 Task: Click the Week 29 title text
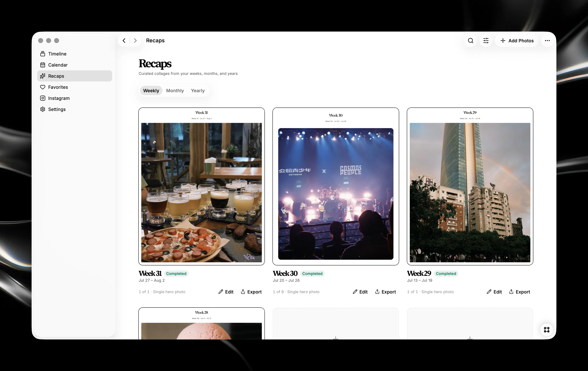point(419,273)
